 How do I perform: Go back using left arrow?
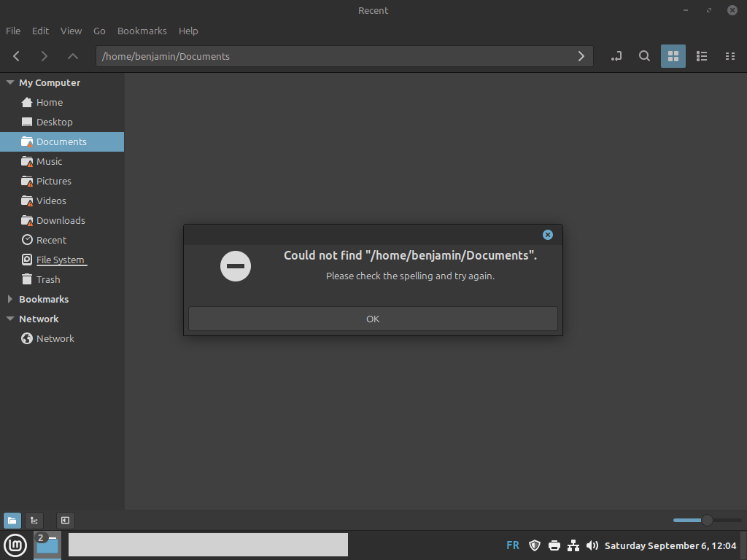[17, 56]
